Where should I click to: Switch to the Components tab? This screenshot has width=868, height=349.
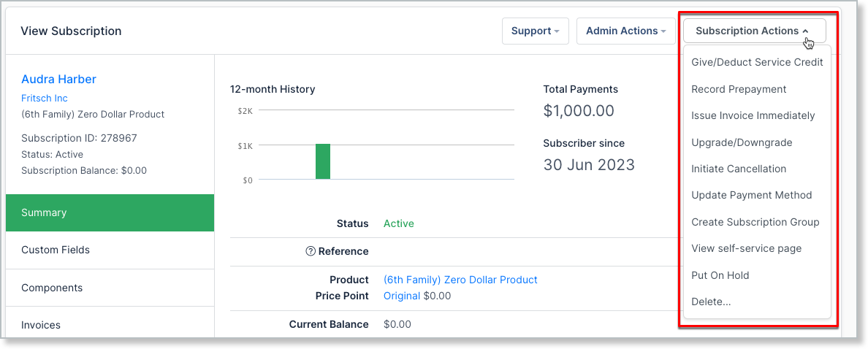(x=52, y=288)
